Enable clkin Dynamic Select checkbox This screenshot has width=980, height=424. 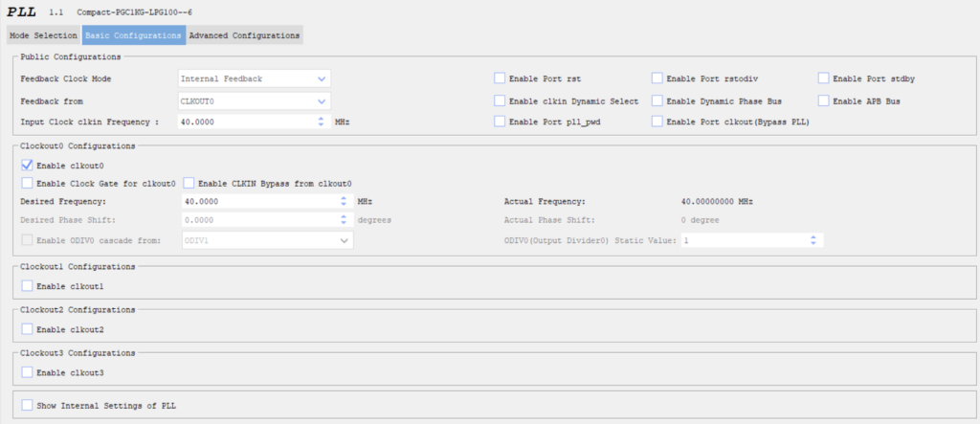pos(500,100)
